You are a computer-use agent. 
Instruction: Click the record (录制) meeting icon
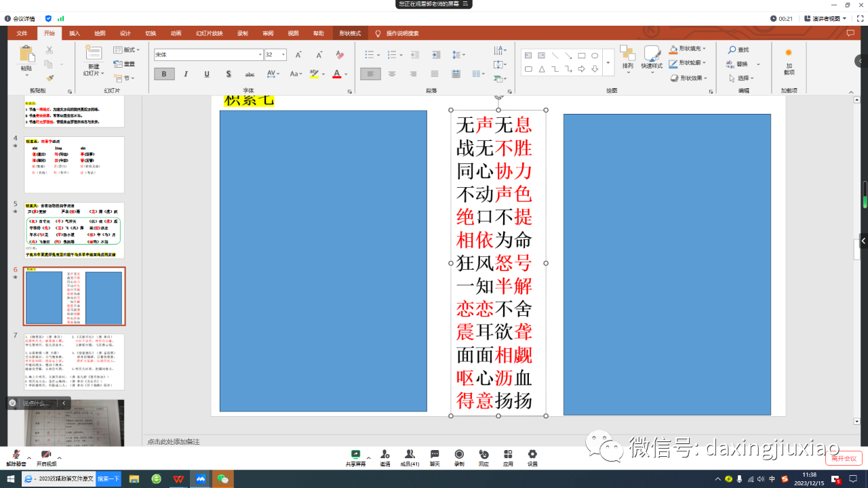pyautogui.click(x=459, y=457)
